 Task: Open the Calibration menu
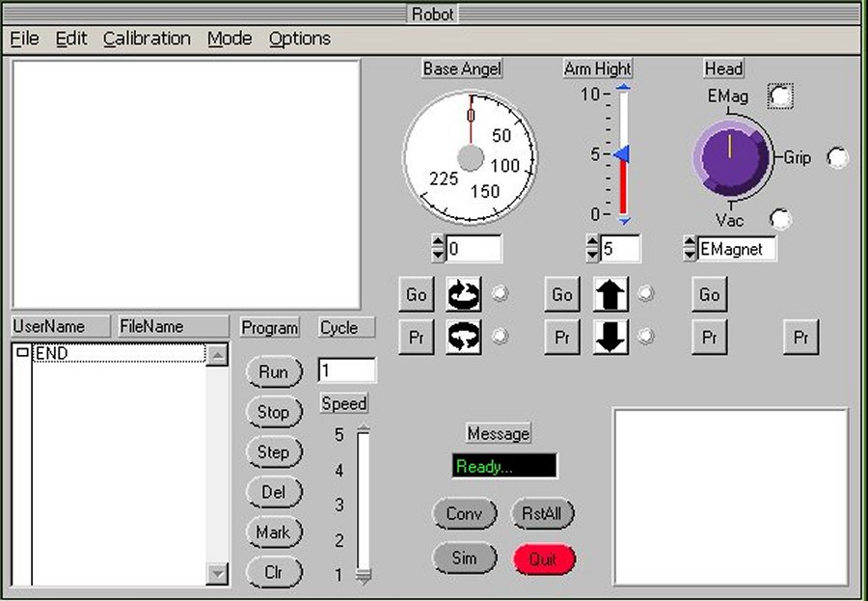(x=147, y=39)
